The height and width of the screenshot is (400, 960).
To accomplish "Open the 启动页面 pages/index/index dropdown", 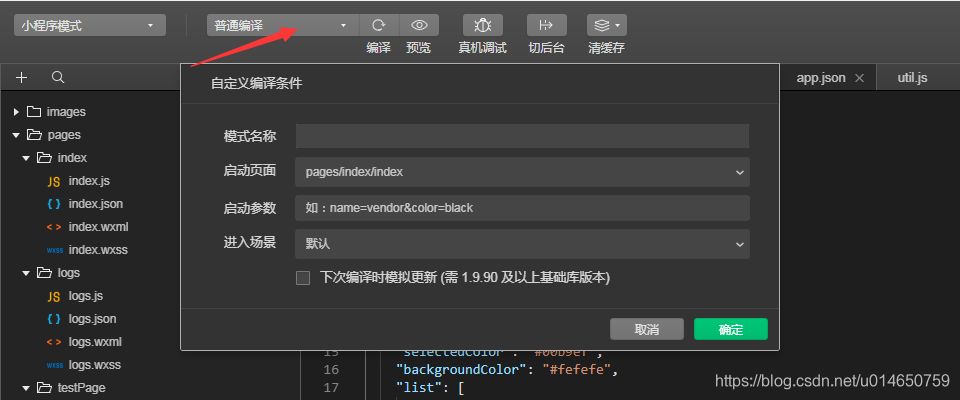I will click(x=522, y=172).
